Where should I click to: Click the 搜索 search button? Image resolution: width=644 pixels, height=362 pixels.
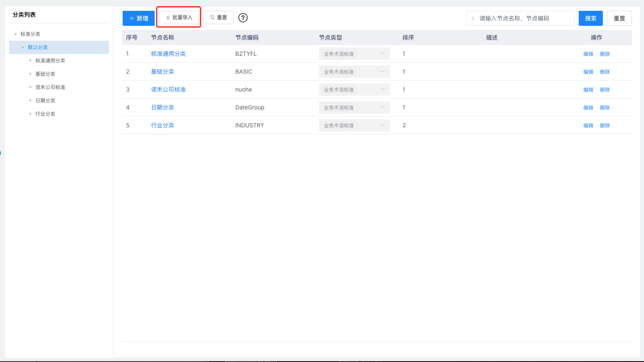[x=590, y=18]
